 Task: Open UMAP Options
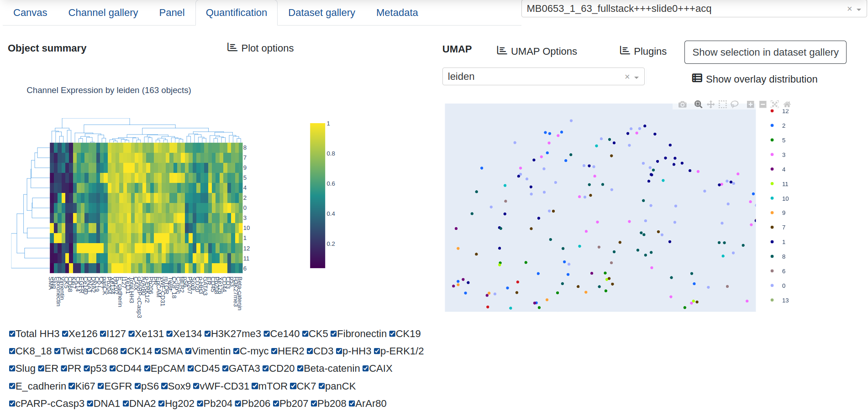(537, 52)
